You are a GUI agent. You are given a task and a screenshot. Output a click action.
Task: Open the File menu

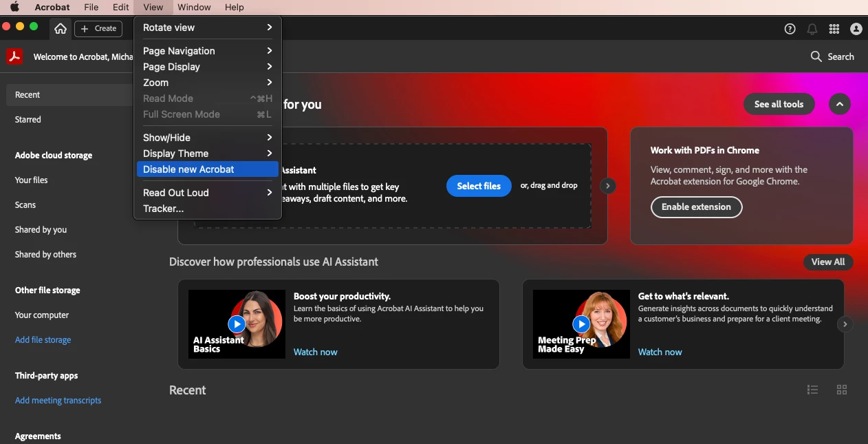click(91, 7)
